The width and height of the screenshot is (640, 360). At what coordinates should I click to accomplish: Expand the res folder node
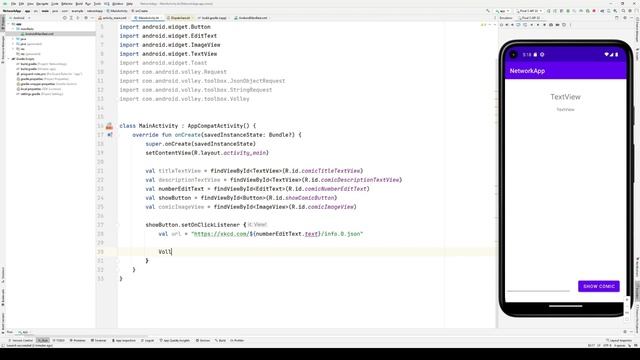pyautogui.click(x=13, y=49)
